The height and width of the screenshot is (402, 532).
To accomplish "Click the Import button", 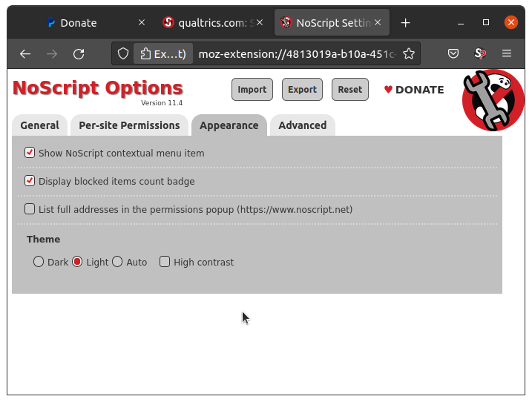I will pos(252,90).
